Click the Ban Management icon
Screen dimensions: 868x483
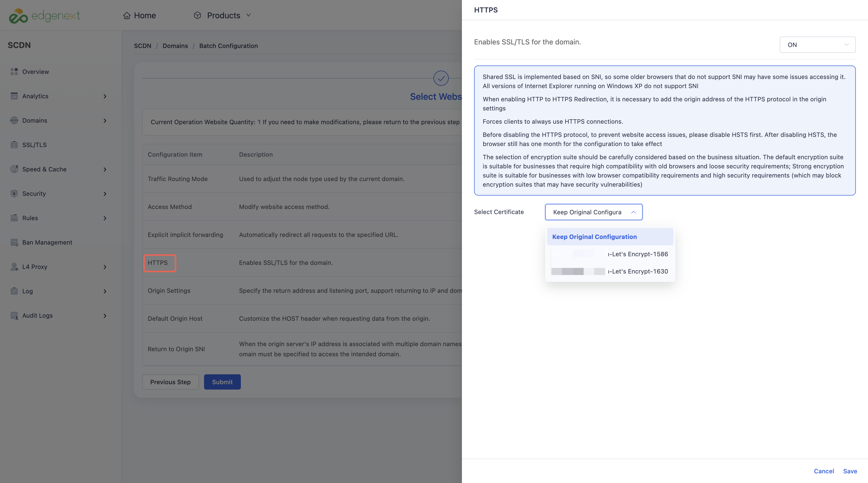[x=14, y=242]
